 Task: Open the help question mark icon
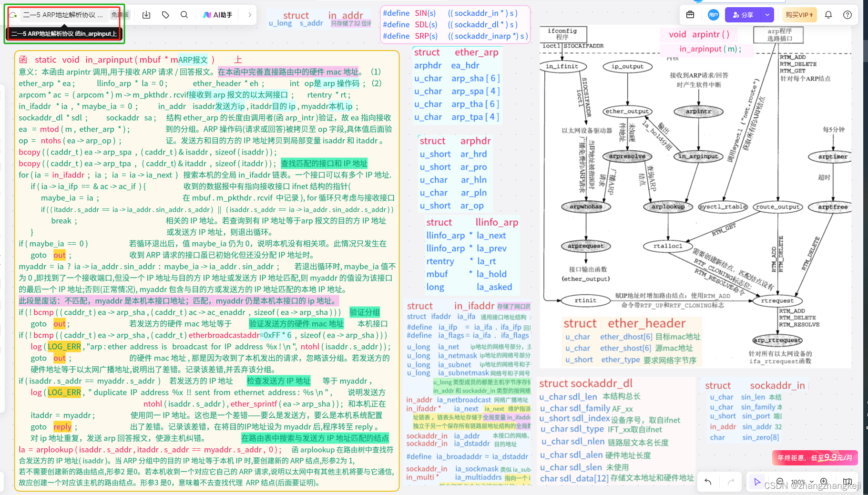coord(848,15)
